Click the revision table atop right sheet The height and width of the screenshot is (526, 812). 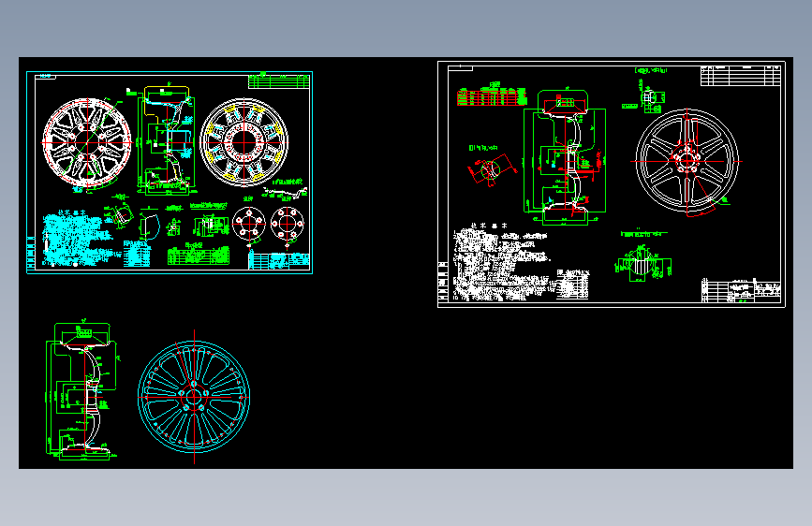click(x=741, y=76)
